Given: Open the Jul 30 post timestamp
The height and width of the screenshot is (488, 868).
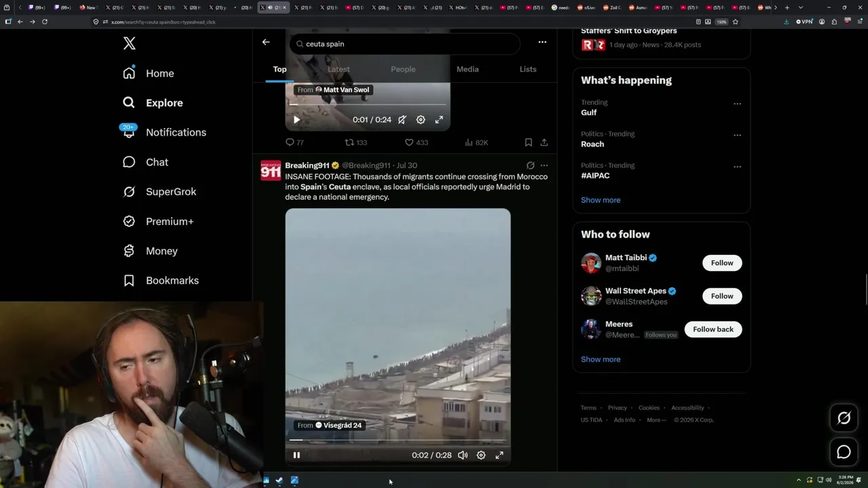Looking at the screenshot, I should coord(407,165).
